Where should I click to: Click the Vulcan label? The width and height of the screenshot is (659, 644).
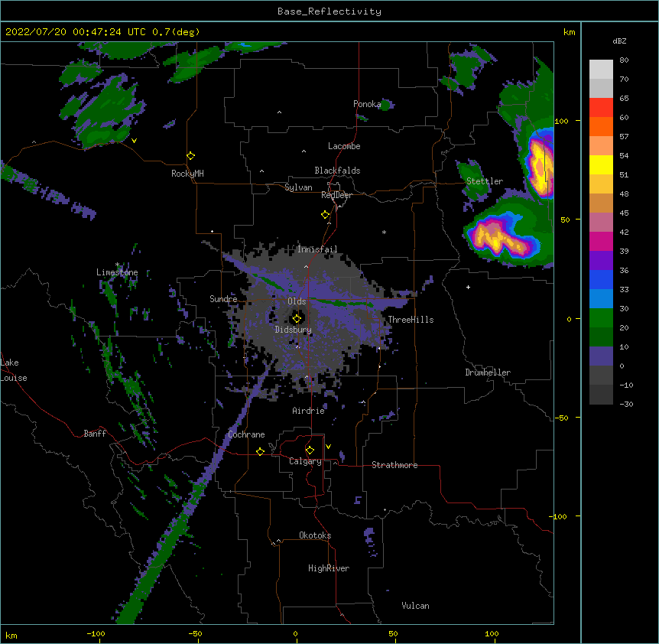point(415,606)
